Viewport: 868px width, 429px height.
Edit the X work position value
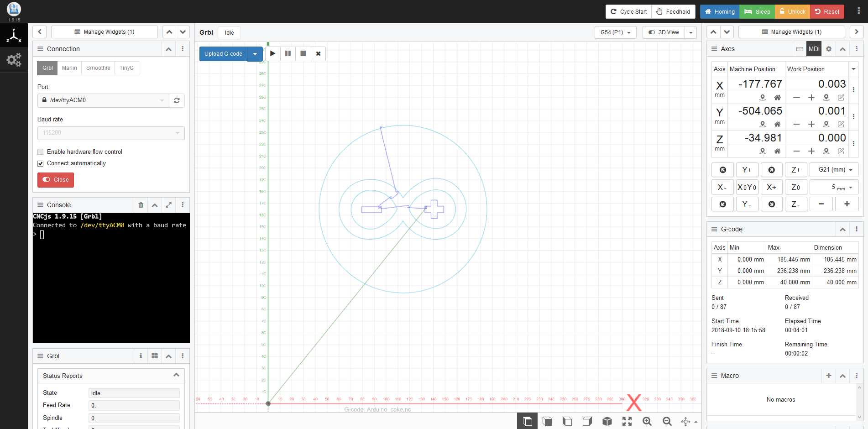coord(841,97)
